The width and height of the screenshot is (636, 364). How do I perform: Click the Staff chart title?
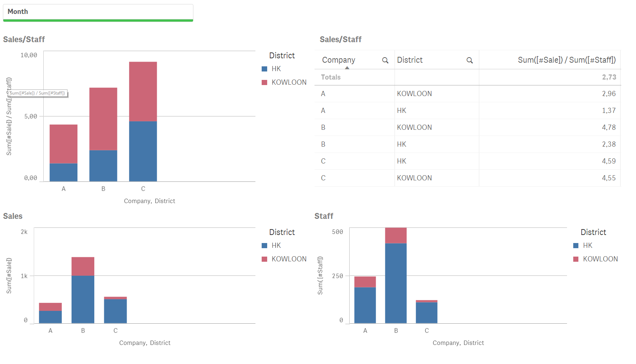324,216
